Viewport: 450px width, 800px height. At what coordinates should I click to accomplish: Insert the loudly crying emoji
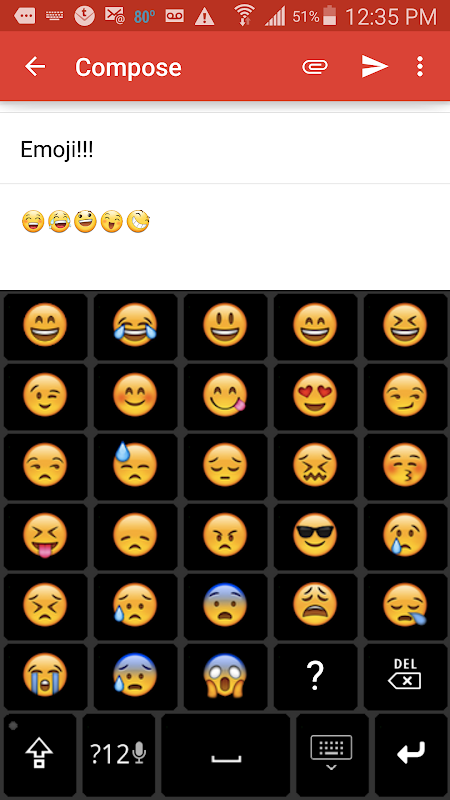click(45, 676)
